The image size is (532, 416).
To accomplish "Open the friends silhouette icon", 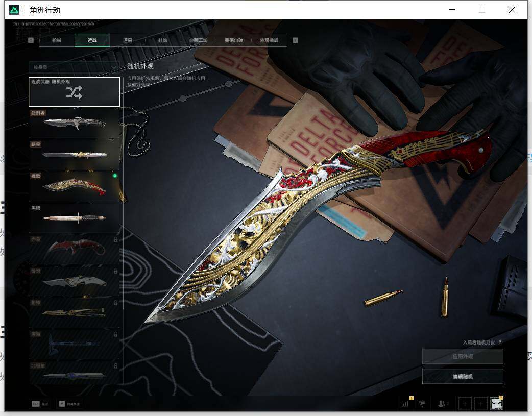I will pos(442,403).
